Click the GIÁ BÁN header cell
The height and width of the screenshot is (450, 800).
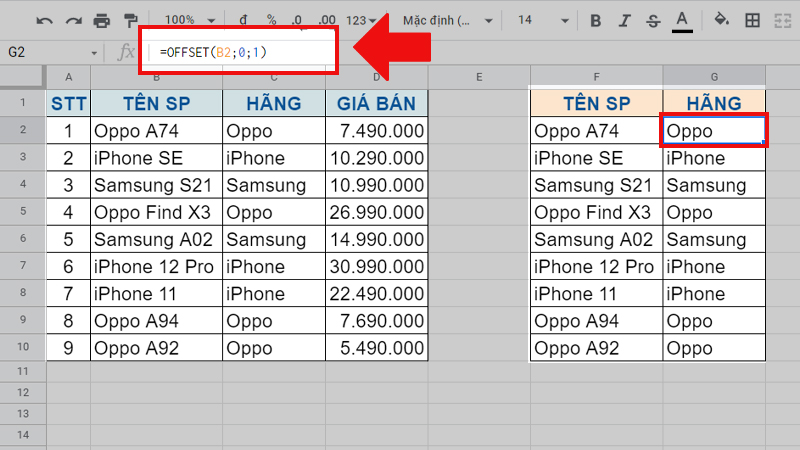[x=377, y=103]
